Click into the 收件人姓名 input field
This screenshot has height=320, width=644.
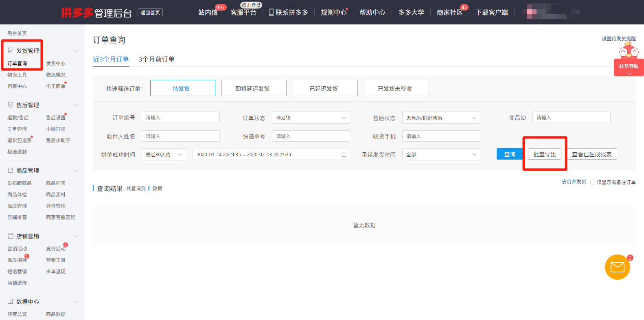pos(181,136)
